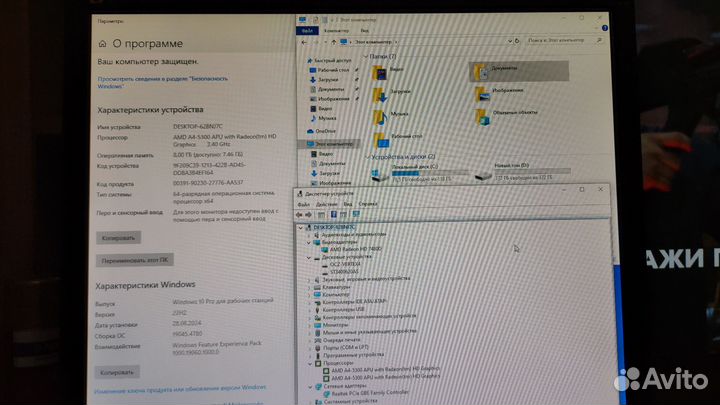Open Файл menu in Device Manager
This screenshot has height=405, width=720.
coord(304,205)
